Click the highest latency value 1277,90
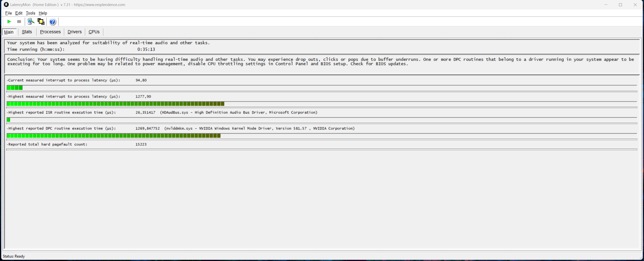Image resolution: width=644 pixels, height=261 pixels. 143,97
